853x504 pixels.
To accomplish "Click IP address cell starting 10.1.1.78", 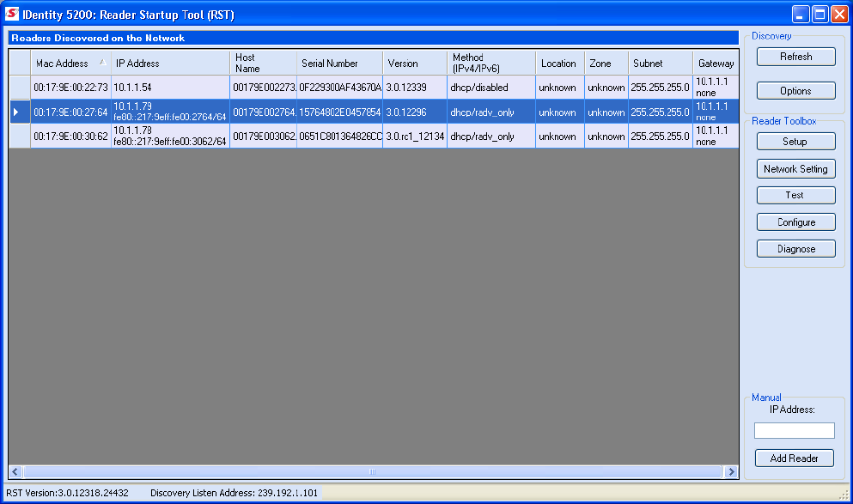I will tap(170, 137).
